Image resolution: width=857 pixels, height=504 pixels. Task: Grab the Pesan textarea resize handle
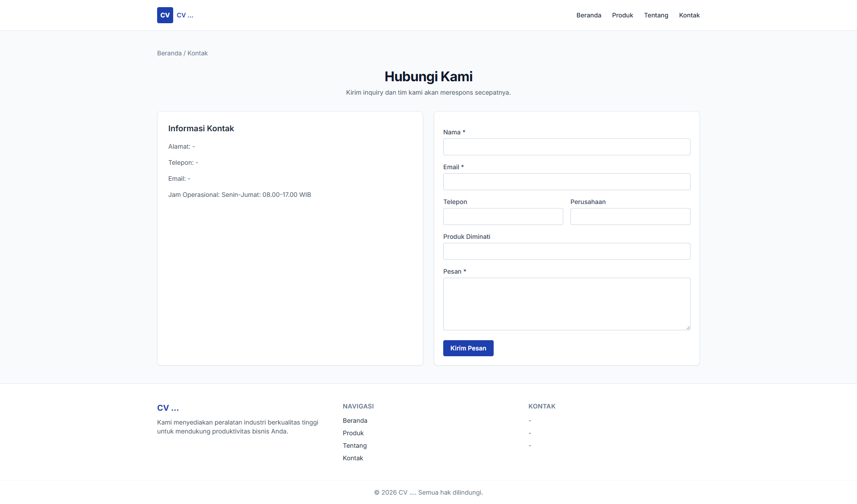pos(688,328)
